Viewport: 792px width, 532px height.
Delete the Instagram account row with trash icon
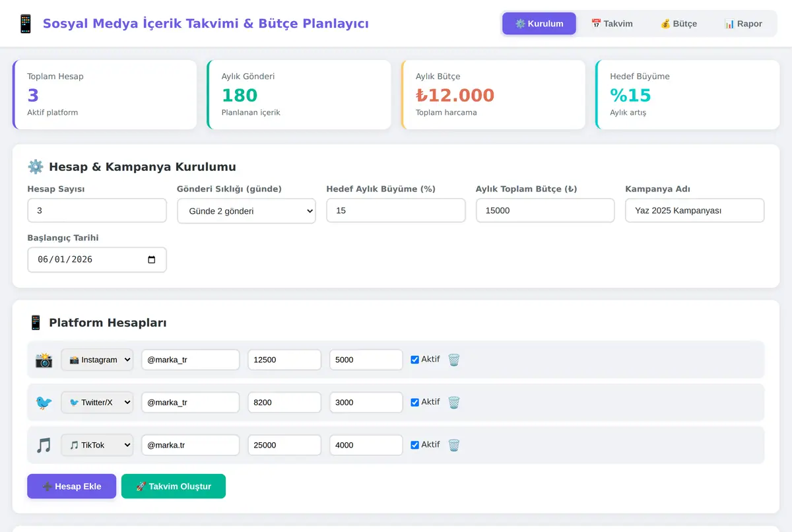pyautogui.click(x=453, y=360)
